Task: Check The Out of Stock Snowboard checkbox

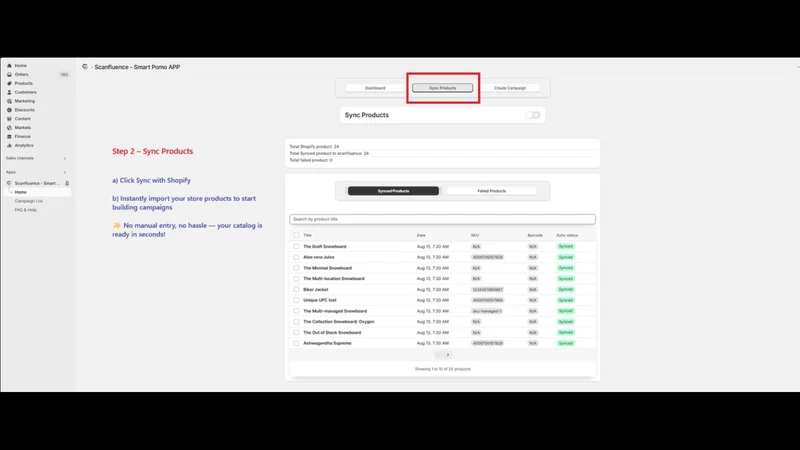Action: pyautogui.click(x=296, y=333)
